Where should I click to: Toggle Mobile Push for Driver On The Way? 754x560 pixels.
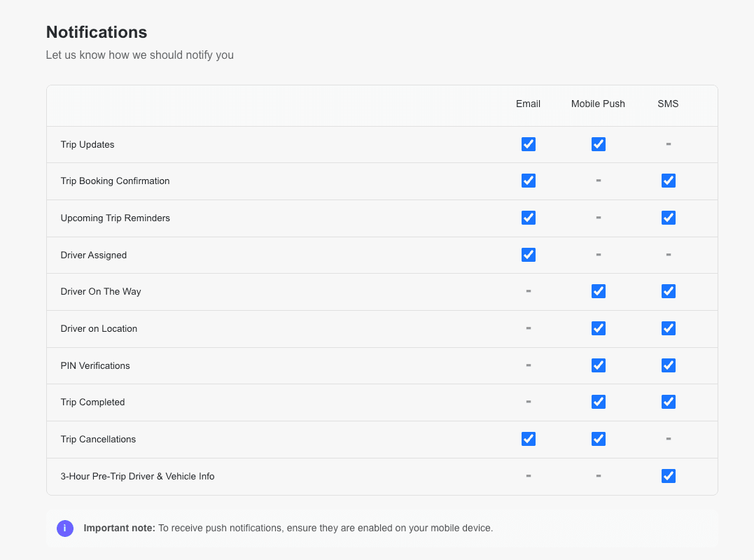598,291
